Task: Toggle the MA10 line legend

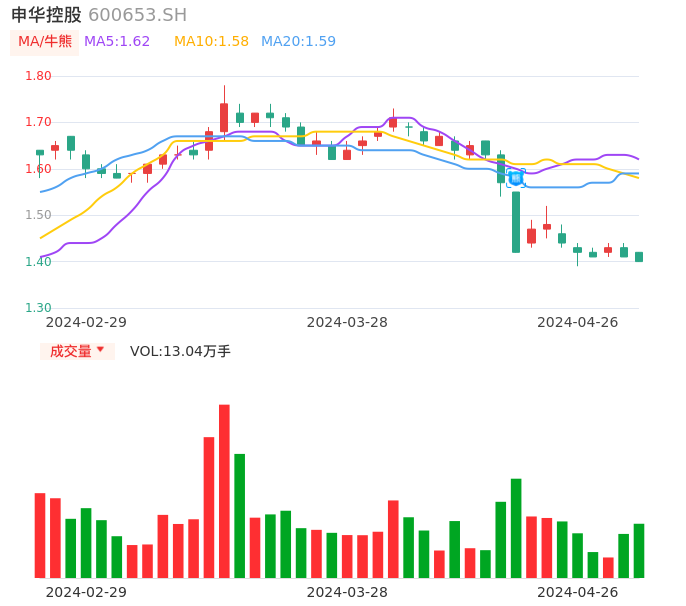Action: pyautogui.click(x=211, y=42)
